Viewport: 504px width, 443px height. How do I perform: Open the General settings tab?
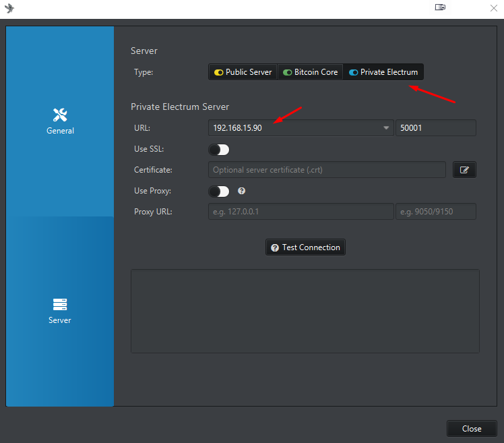coord(60,121)
